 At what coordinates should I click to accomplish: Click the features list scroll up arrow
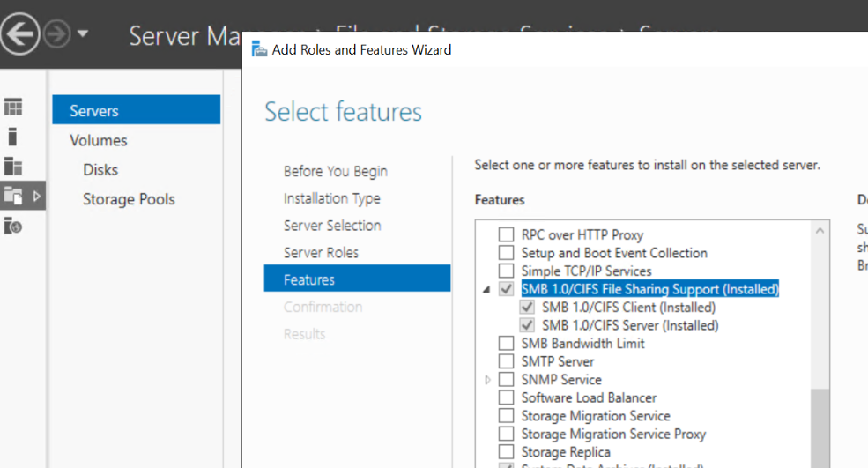point(820,230)
